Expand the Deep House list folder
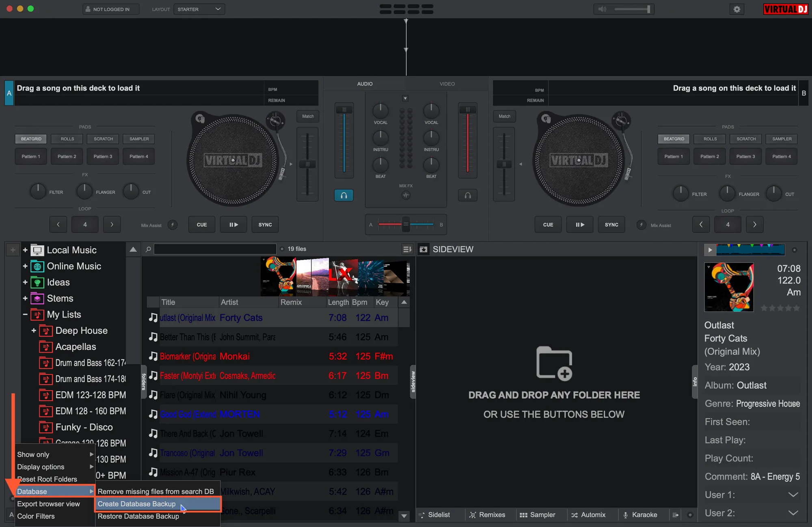 point(34,331)
